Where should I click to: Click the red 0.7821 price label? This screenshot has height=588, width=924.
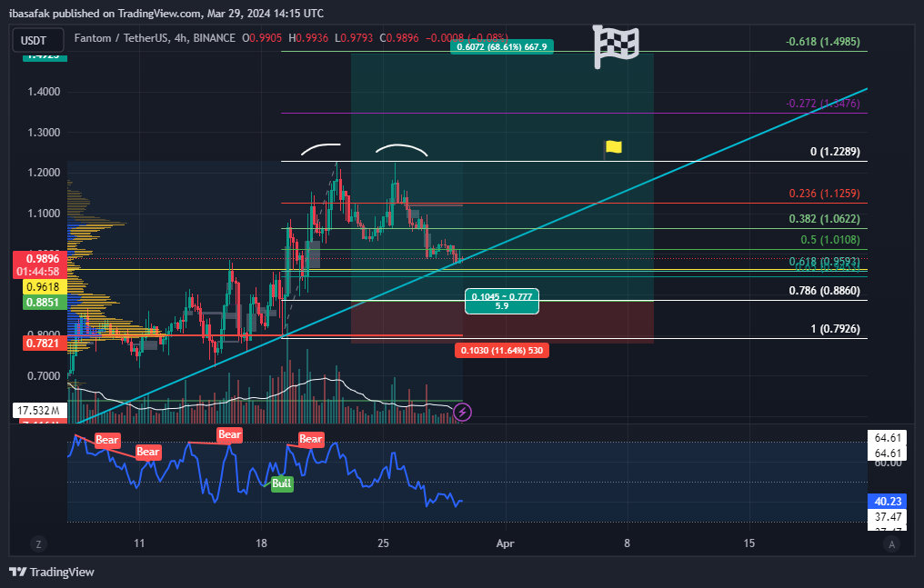click(45, 344)
